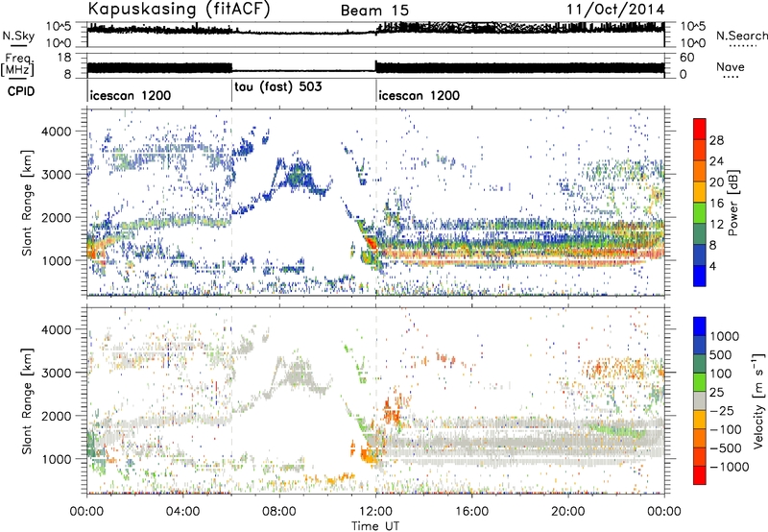This screenshot has height=532, width=768.
Task: Pick gray -25 to 25 velocity colorbar segment
Action: click(x=700, y=400)
